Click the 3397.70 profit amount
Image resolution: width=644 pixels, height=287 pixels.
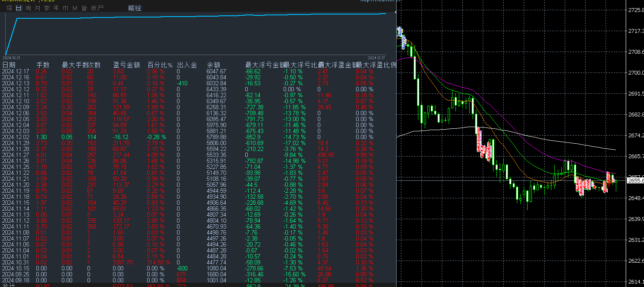(123, 262)
